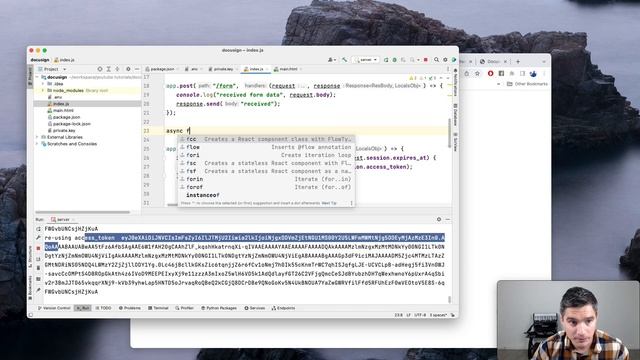Click the red Stop icon in Run panel gutter
Screen dimensions: 640x360
38,248
